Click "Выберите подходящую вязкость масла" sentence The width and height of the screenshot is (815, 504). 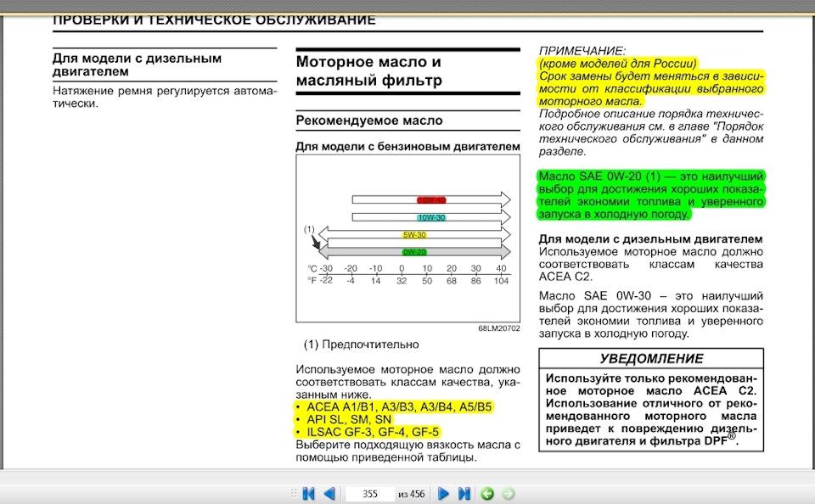click(x=408, y=451)
